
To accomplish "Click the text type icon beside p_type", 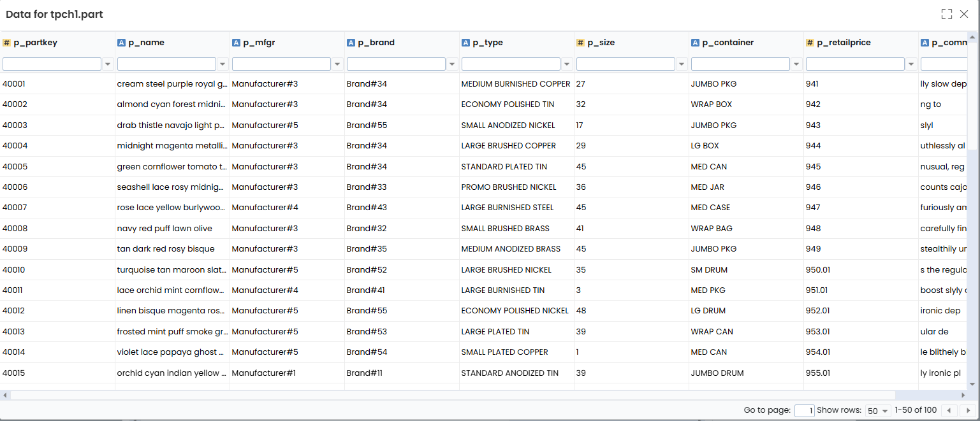I will point(465,43).
